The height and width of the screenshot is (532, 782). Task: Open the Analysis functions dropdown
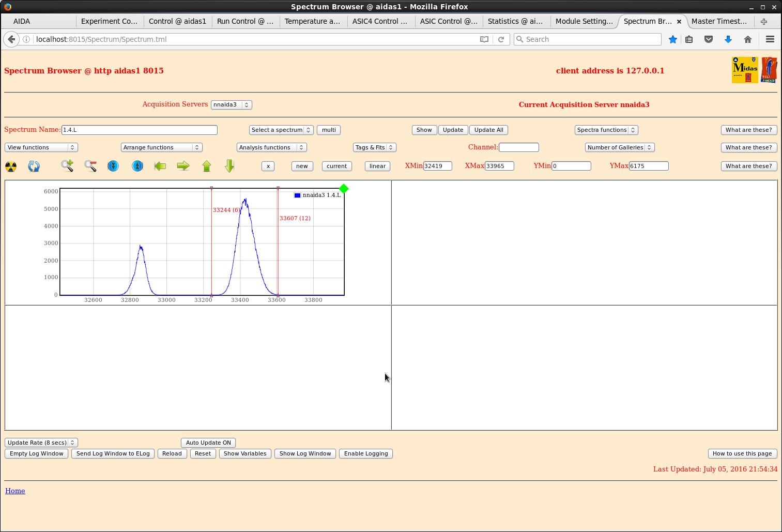click(x=272, y=147)
